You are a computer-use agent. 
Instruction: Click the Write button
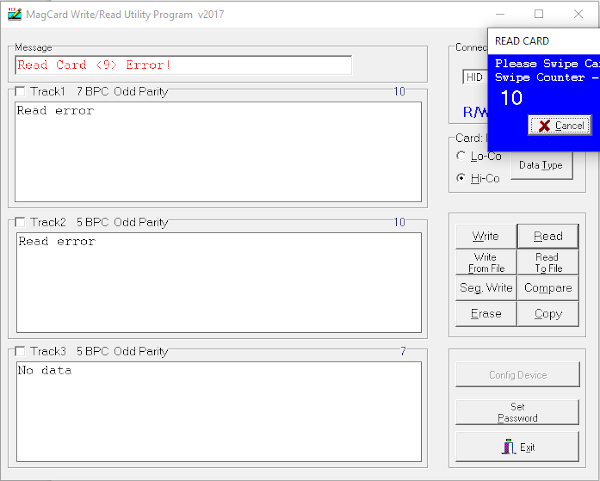pos(486,236)
